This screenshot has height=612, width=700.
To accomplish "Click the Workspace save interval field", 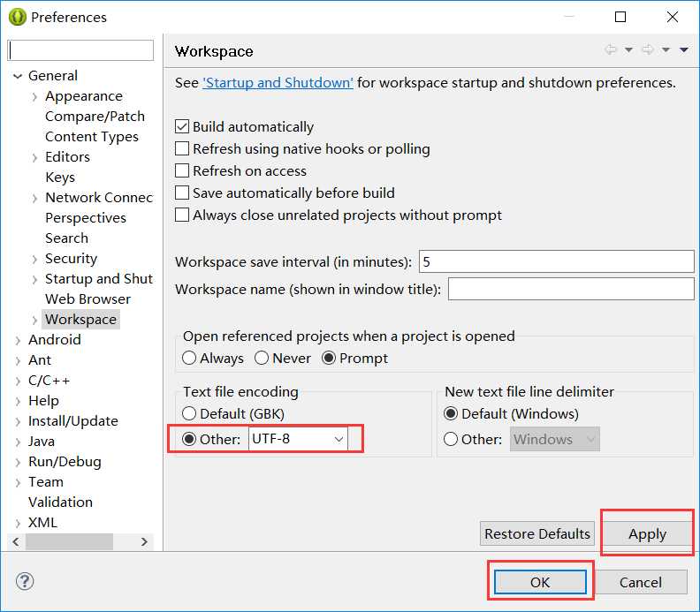I will coord(556,261).
